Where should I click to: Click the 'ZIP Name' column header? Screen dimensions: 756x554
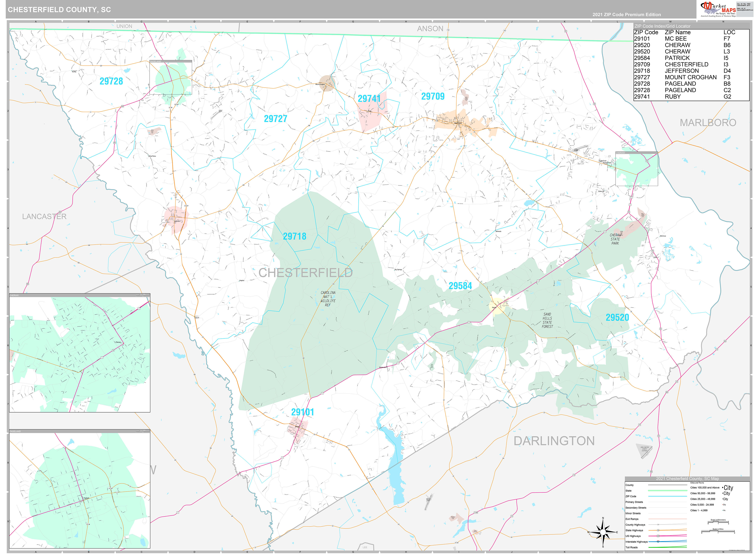[x=678, y=33]
